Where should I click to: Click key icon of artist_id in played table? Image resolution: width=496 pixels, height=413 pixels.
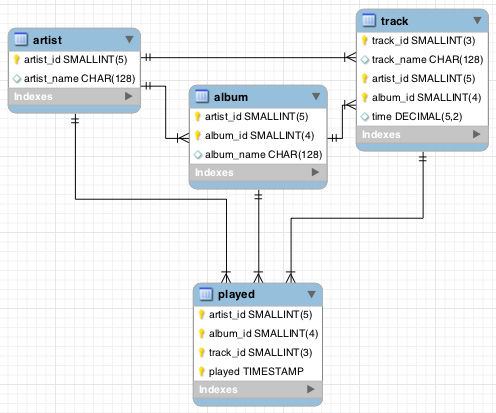(x=202, y=315)
